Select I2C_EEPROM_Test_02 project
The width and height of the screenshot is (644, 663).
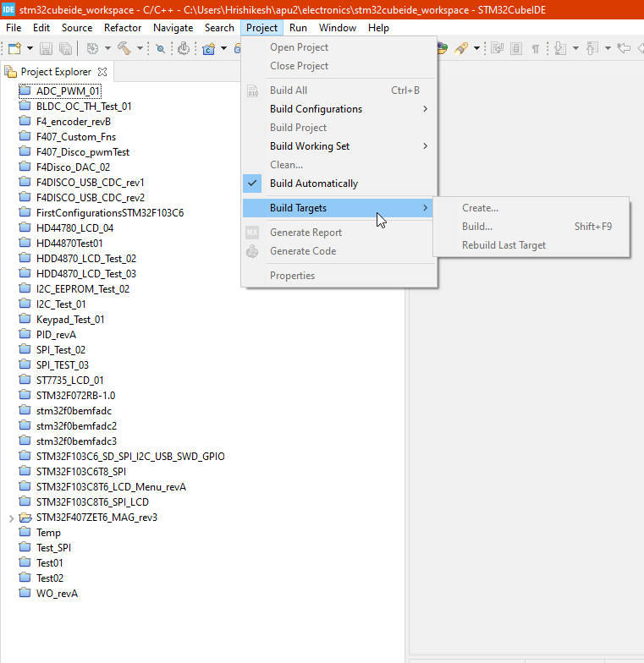click(83, 289)
